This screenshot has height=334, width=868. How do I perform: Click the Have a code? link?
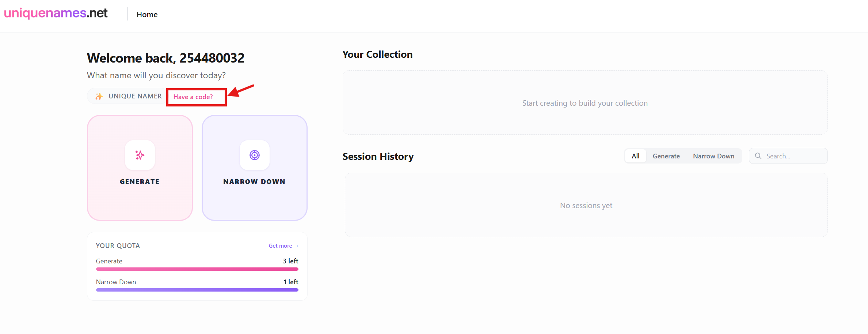pos(193,97)
